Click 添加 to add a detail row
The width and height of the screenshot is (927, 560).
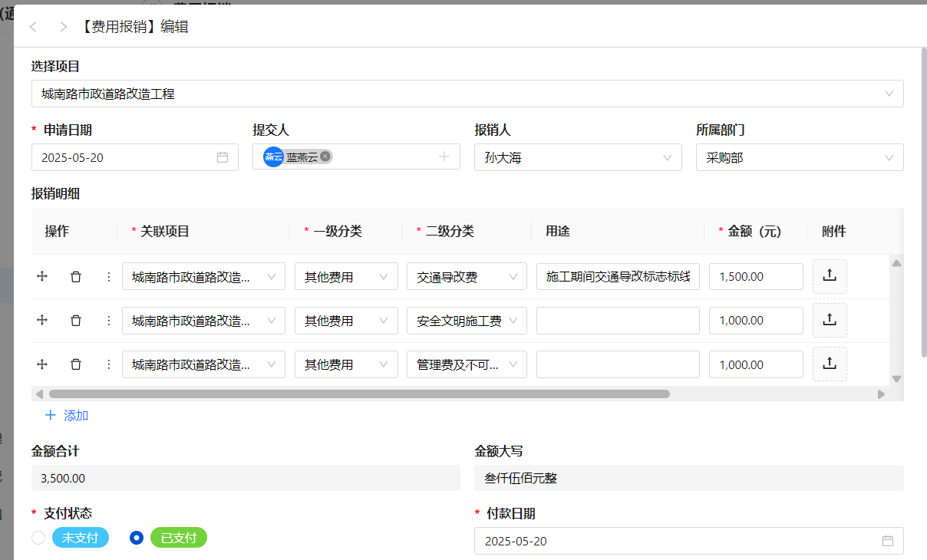(x=67, y=415)
